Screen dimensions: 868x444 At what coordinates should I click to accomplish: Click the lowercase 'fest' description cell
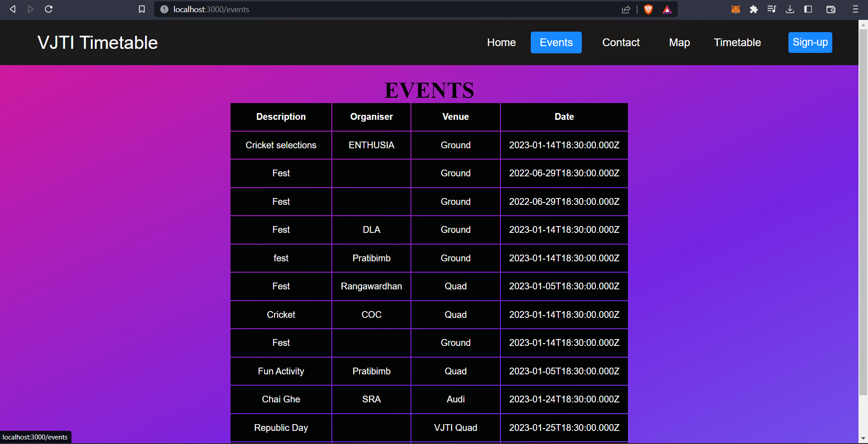point(281,258)
